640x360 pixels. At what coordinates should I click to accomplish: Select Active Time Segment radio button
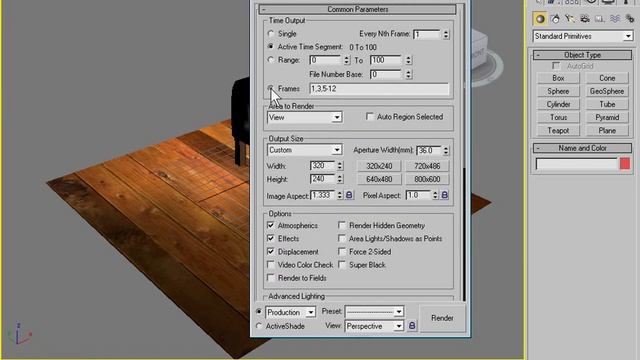tap(271, 47)
